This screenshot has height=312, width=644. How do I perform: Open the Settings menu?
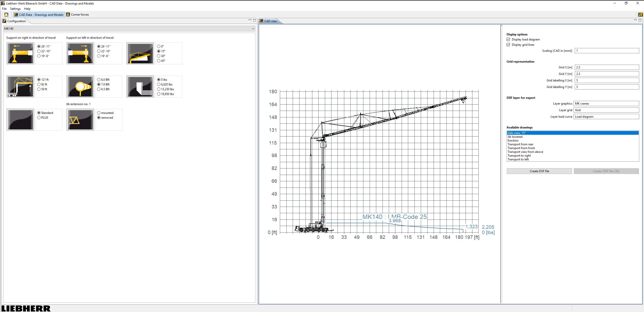pos(15,9)
